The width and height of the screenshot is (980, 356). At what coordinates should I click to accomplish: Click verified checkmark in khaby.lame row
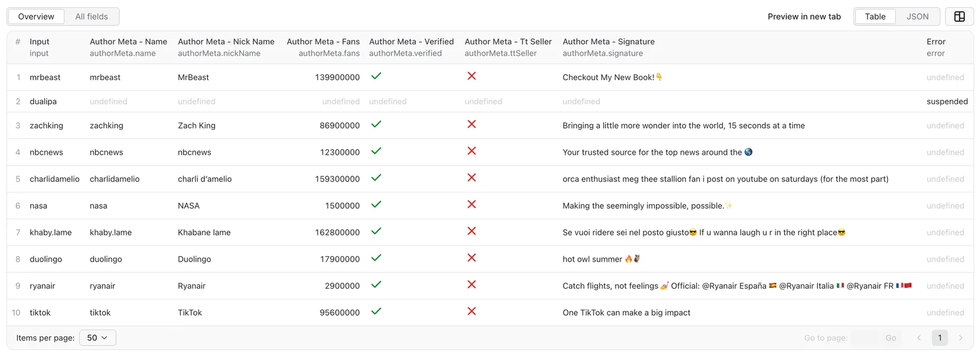coord(376,231)
